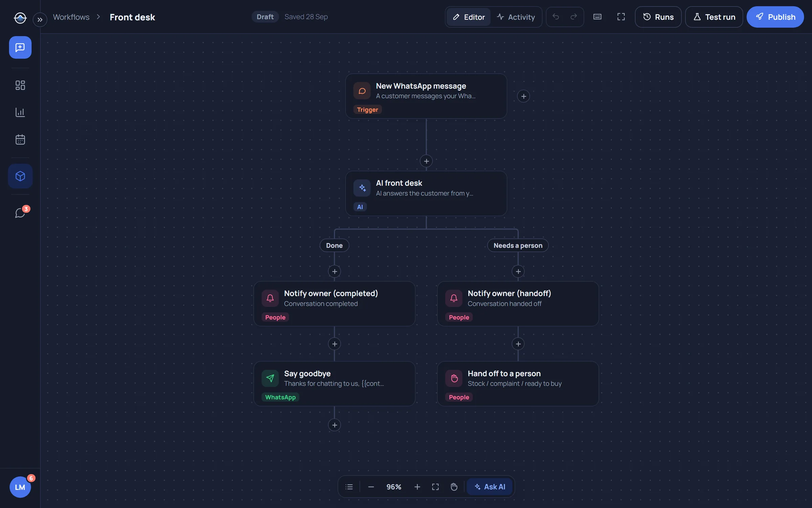Expand the sidebar with double-chevron button
This screenshot has height=508, width=812.
(40, 20)
